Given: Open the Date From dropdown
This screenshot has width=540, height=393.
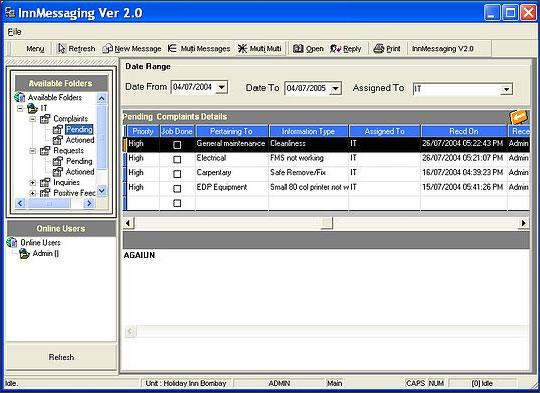Looking at the screenshot, I should (x=222, y=87).
